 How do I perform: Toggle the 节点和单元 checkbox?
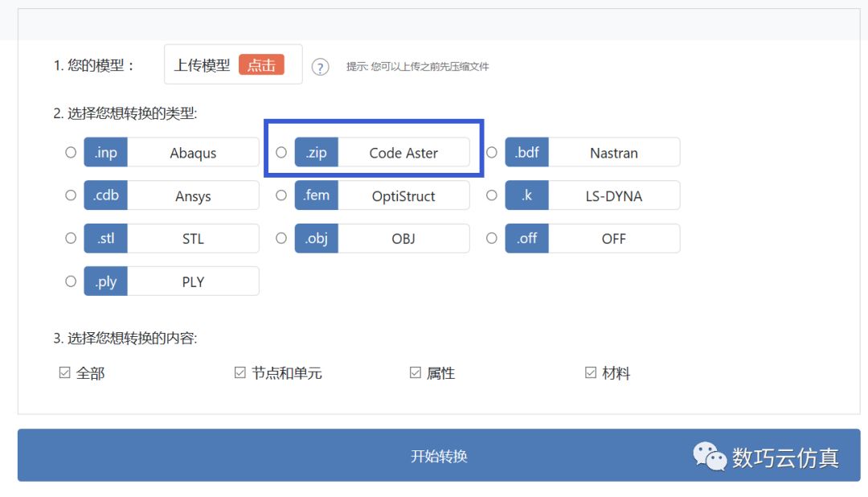(240, 372)
